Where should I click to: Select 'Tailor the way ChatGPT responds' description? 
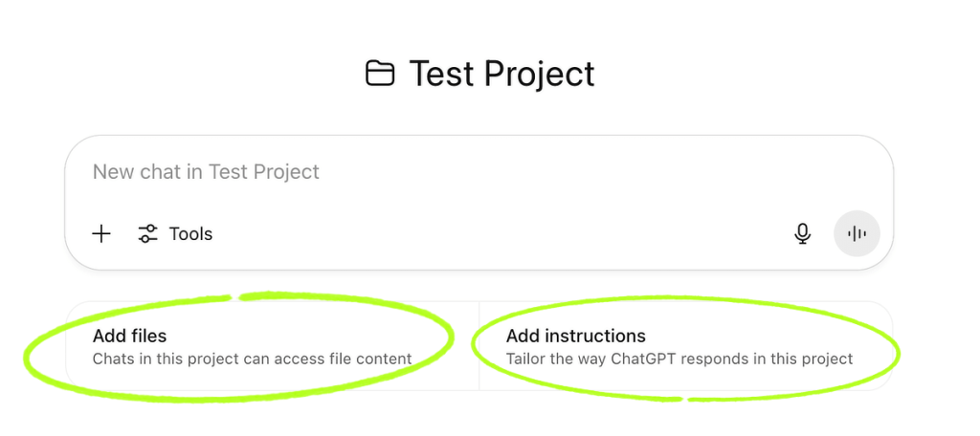pos(679,360)
